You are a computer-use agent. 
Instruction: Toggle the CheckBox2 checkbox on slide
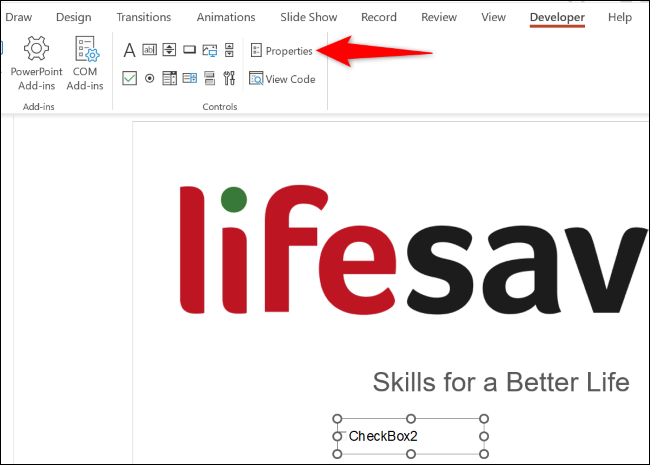pos(342,436)
